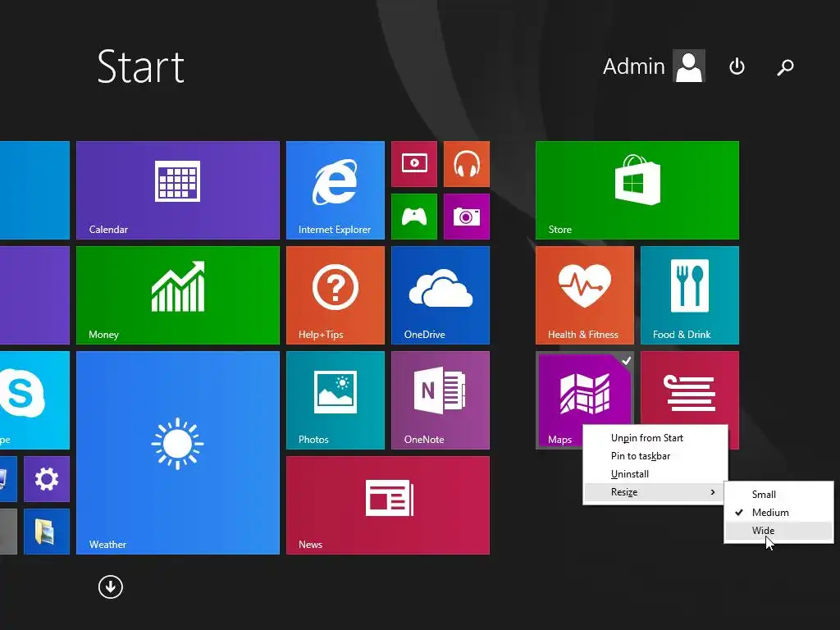Choose Pin to taskbar
Image resolution: width=840 pixels, height=630 pixels.
[x=655, y=456]
